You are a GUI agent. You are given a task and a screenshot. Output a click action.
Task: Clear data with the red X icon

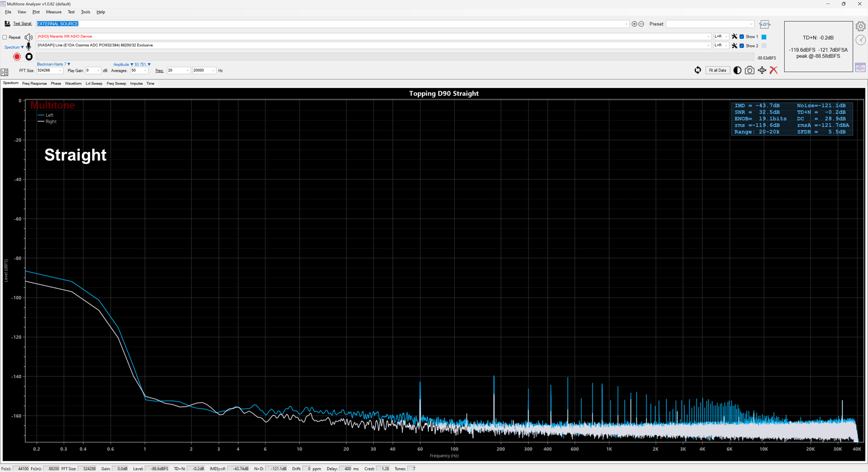[x=773, y=70]
